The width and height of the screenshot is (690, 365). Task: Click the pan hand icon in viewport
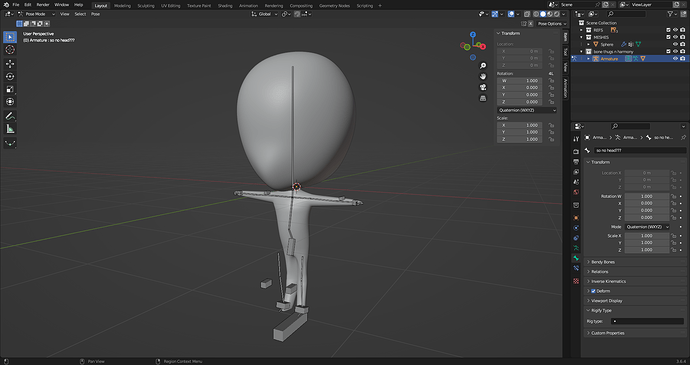483,76
